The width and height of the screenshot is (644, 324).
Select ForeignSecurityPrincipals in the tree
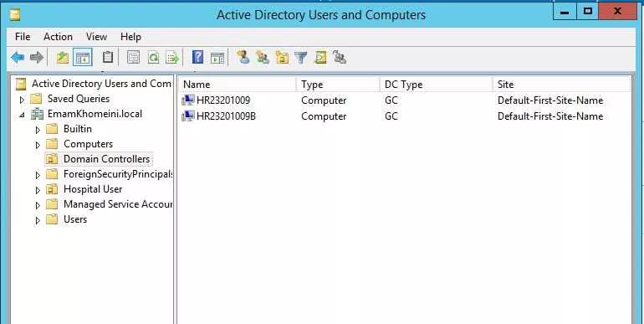(117, 174)
